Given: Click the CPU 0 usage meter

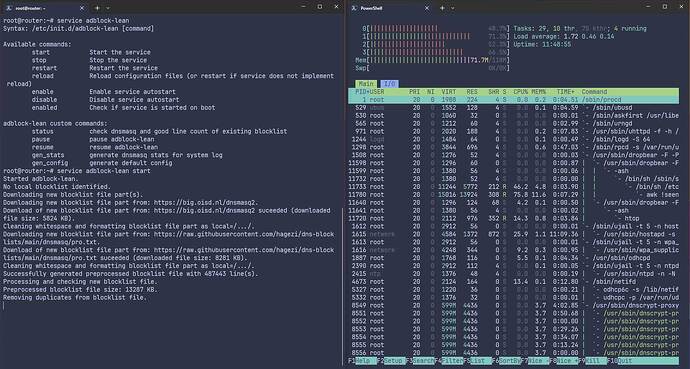Looking at the screenshot, I should [x=436, y=29].
